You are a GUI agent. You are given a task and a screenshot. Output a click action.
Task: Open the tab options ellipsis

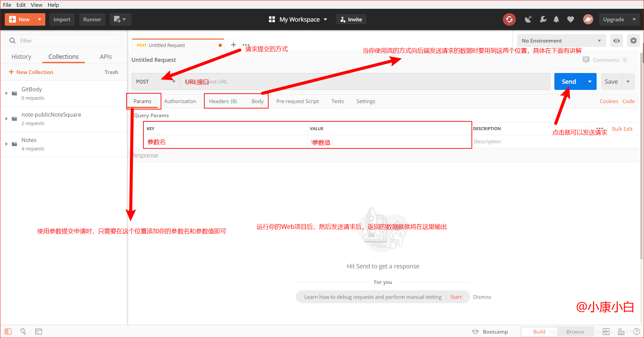tap(246, 45)
